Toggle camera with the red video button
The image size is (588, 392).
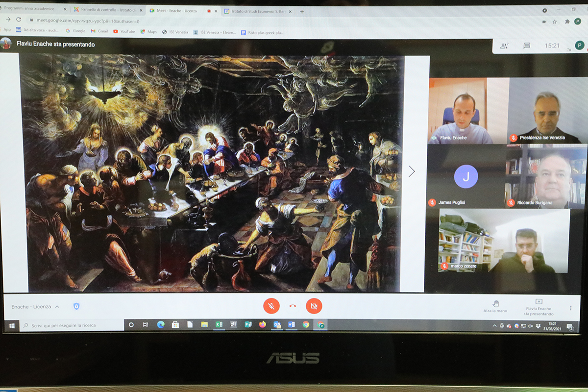click(314, 306)
